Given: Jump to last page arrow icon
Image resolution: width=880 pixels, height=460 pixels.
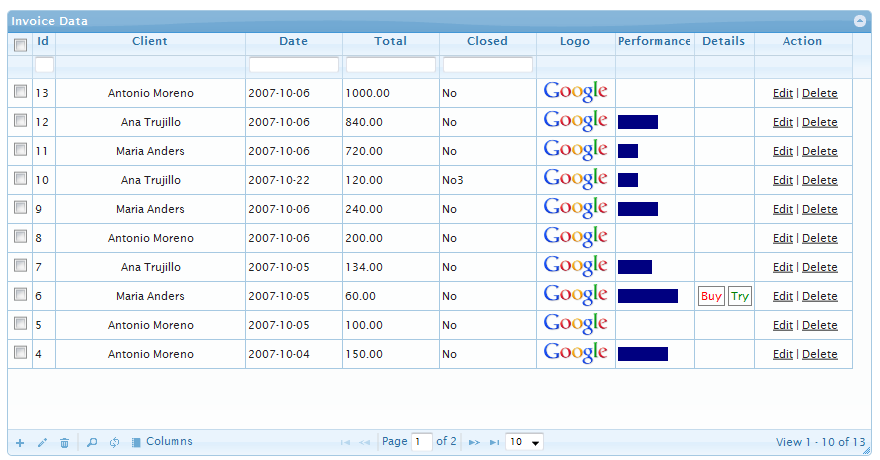Looking at the screenshot, I should pyautogui.click(x=494, y=442).
